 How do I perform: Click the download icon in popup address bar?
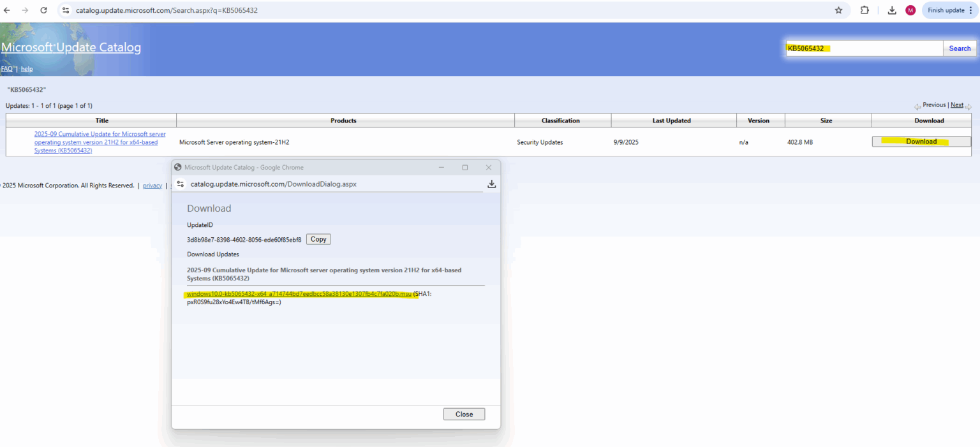tap(491, 184)
